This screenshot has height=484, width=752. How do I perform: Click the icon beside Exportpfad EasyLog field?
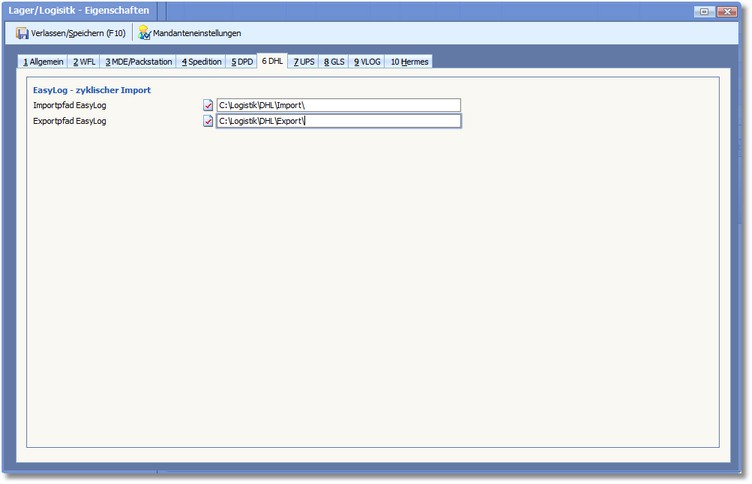point(208,121)
